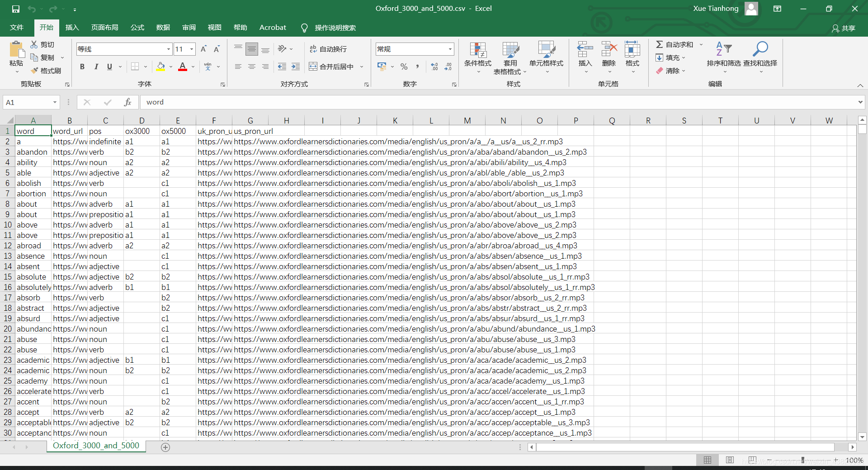The height and width of the screenshot is (470, 868).
Task: Decrease font size with smaller A icon
Action: [217, 49]
